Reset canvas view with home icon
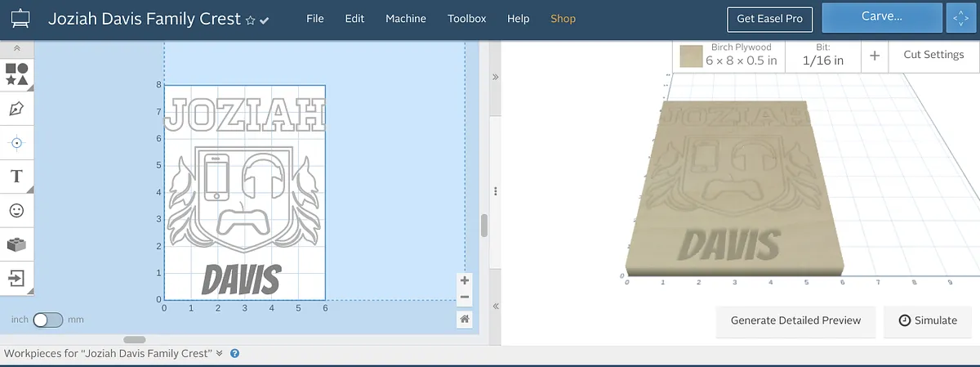The width and height of the screenshot is (980, 367). (x=465, y=319)
